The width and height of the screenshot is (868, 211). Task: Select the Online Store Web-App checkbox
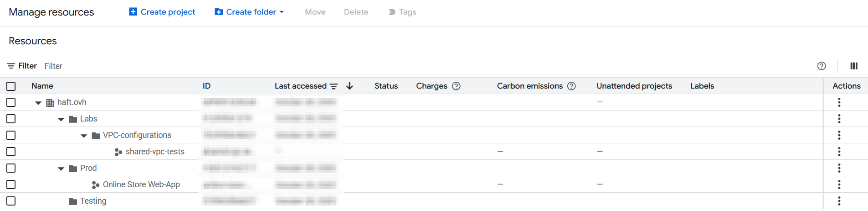(11, 185)
